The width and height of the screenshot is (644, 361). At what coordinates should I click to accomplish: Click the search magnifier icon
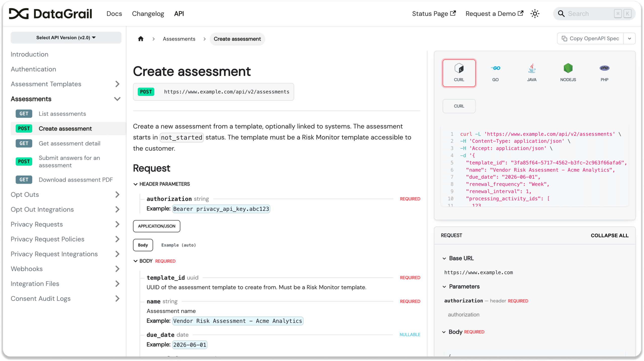click(x=561, y=14)
